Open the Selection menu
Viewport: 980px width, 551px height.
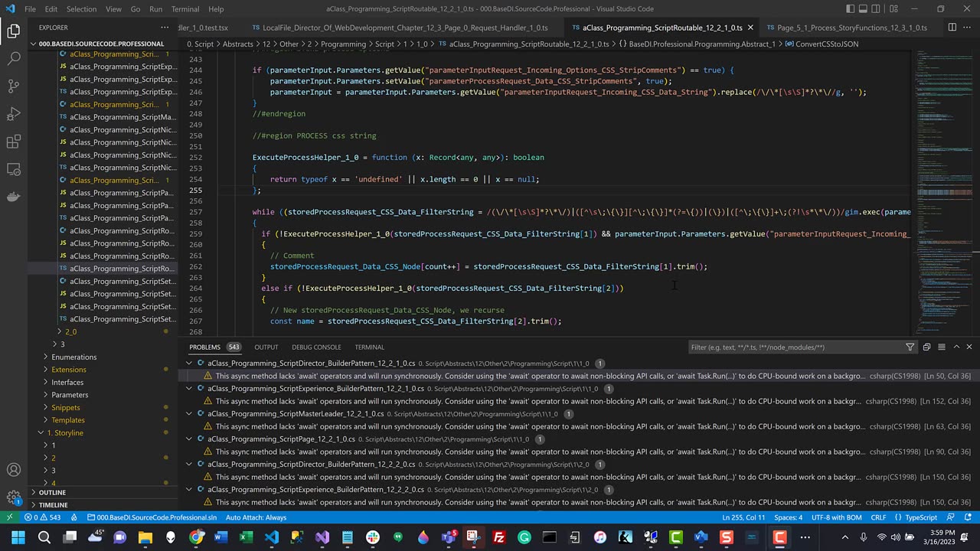[x=81, y=9]
